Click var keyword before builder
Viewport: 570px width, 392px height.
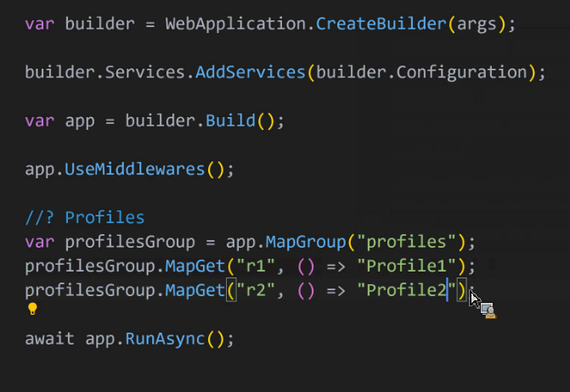point(40,24)
